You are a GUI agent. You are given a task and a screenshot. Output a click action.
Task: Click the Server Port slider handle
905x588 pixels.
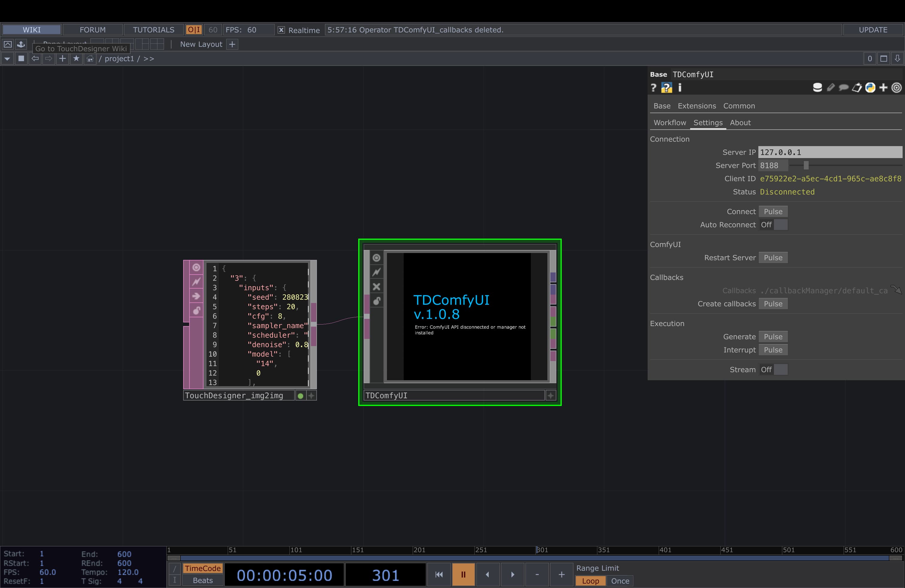[x=806, y=166]
